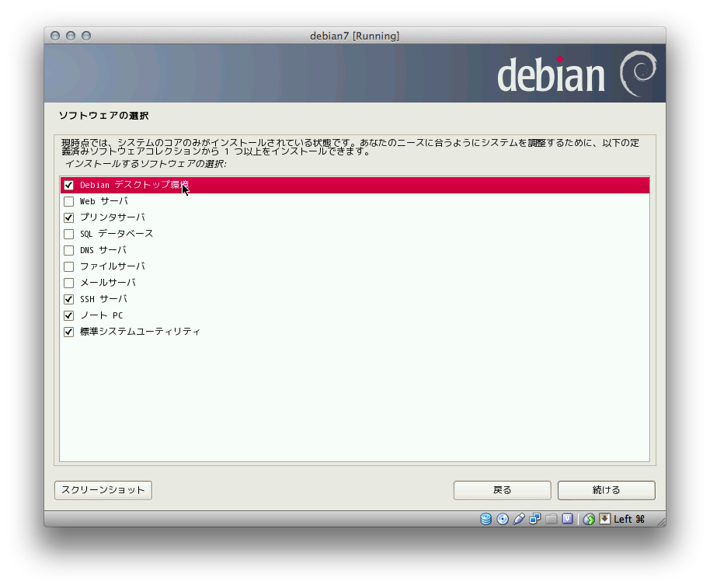710x588 pixels.
Task: Uncheck the プリンタサーバ checkbox
Action: [x=69, y=217]
